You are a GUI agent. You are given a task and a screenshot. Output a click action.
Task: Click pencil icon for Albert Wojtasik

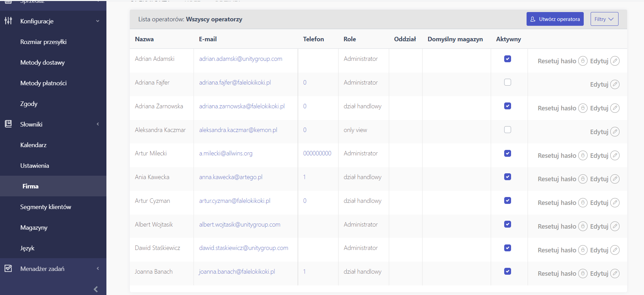click(x=615, y=226)
